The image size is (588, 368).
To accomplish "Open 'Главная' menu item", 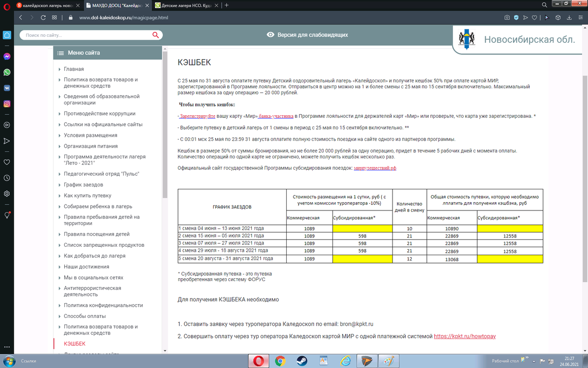I will click(x=73, y=69).
